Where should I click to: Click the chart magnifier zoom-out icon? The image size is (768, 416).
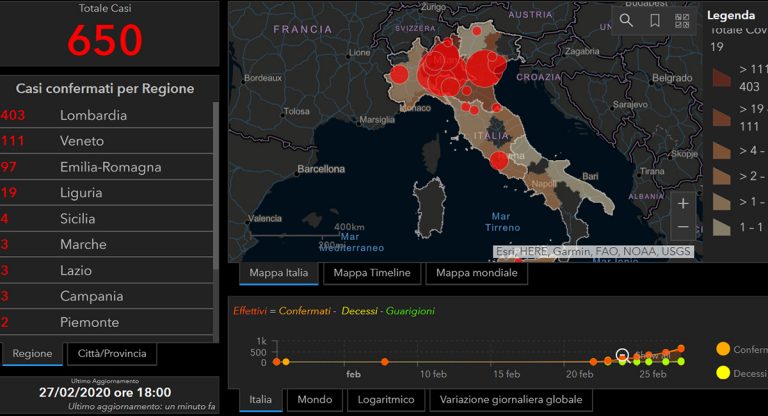(x=622, y=355)
